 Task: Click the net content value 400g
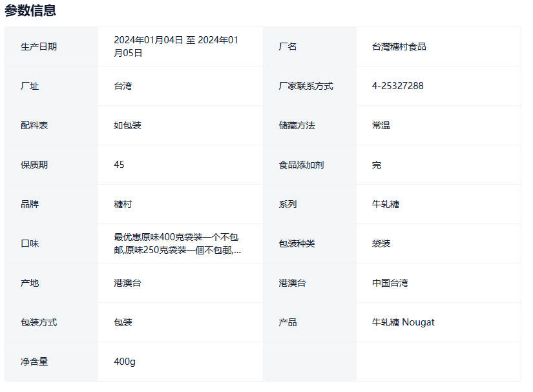tap(125, 362)
